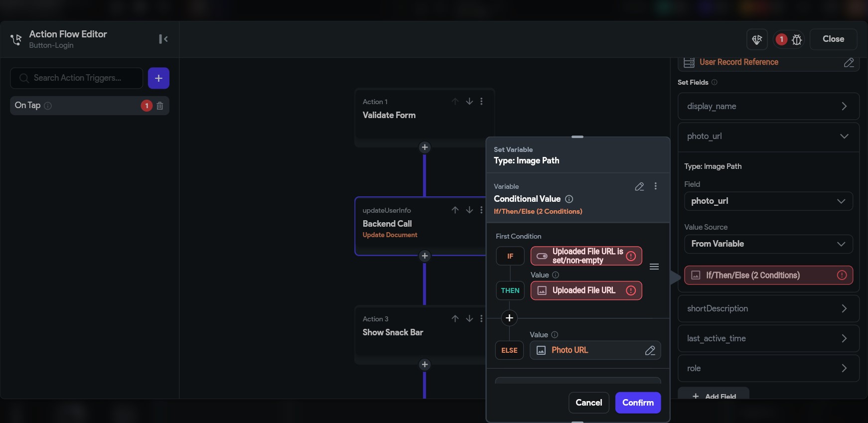
Task: Close the Action Flow Editor
Action: point(833,39)
